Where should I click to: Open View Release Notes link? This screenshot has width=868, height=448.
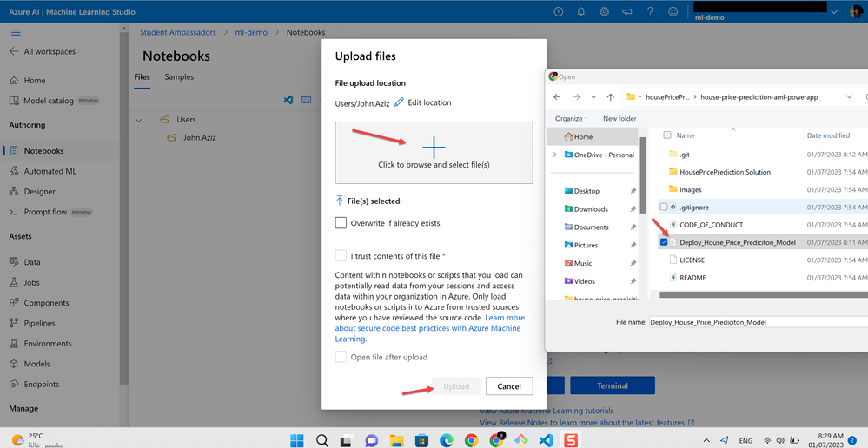point(586,423)
